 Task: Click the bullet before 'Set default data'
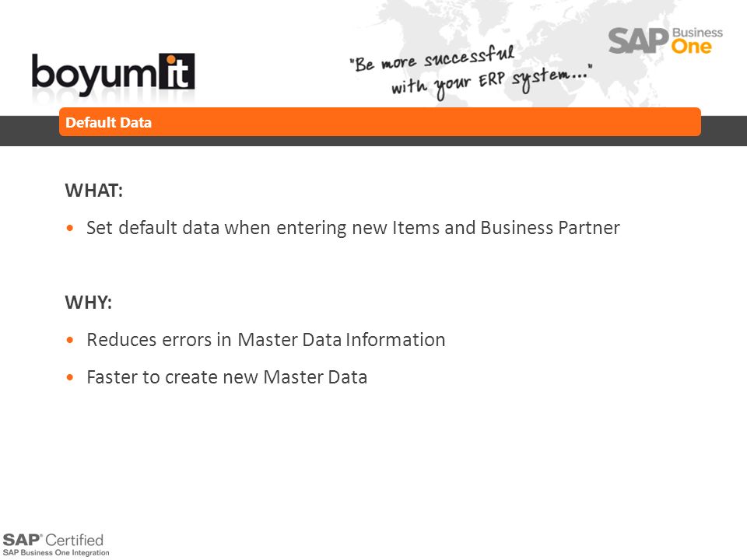pyautogui.click(x=70, y=228)
